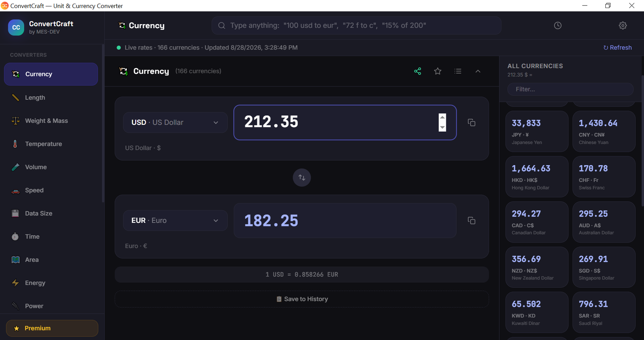
Task: Click the 1 USD = 0.858266 EUR rate
Action: (x=302, y=274)
